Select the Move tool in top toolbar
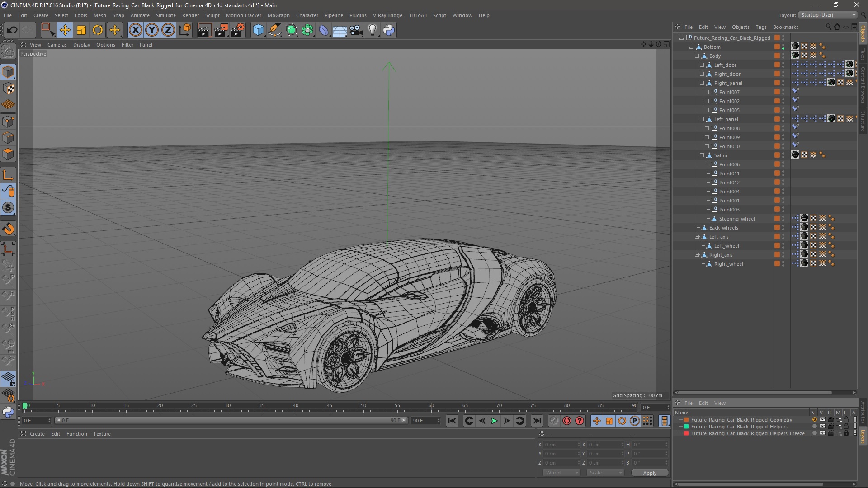Screen dimensions: 868x488 [65, 30]
